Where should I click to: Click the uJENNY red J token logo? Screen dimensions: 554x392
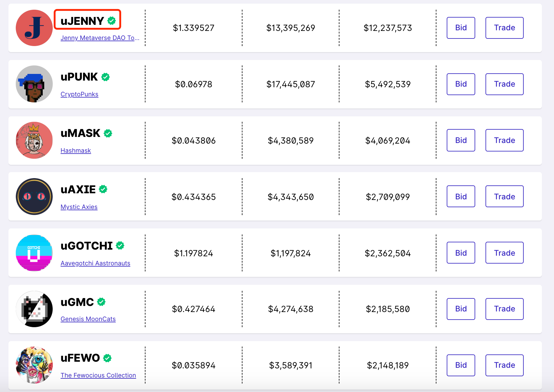34,28
